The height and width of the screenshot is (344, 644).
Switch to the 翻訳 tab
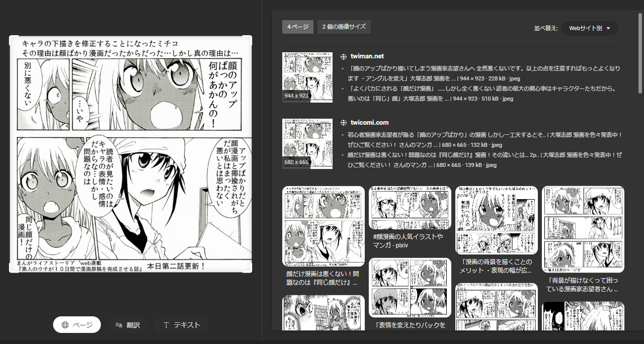128,325
